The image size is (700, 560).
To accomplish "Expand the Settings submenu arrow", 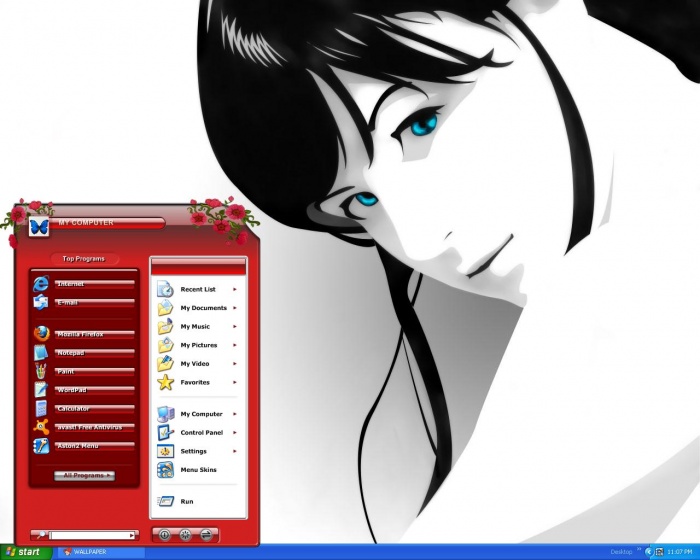I will (x=234, y=451).
